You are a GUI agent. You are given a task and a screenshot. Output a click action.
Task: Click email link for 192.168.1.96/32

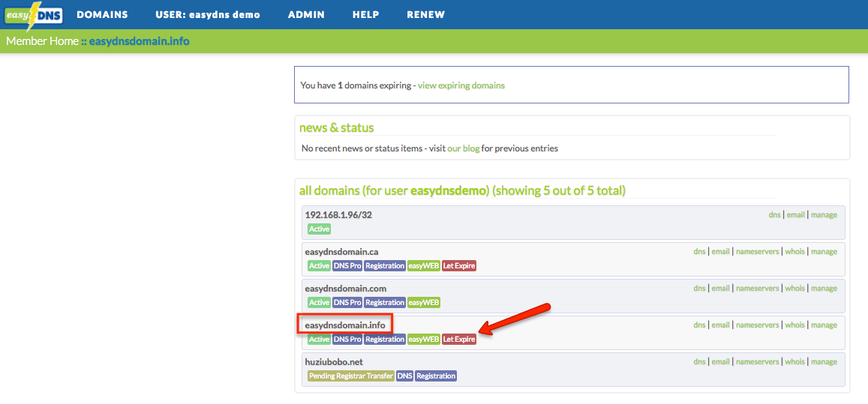[x=795, y=214]
